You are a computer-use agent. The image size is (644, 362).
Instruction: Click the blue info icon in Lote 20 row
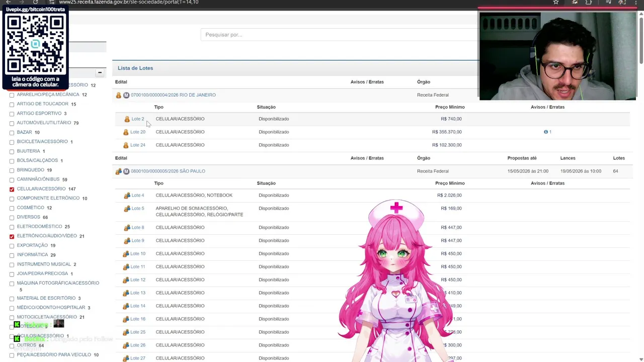click(546, 132)
